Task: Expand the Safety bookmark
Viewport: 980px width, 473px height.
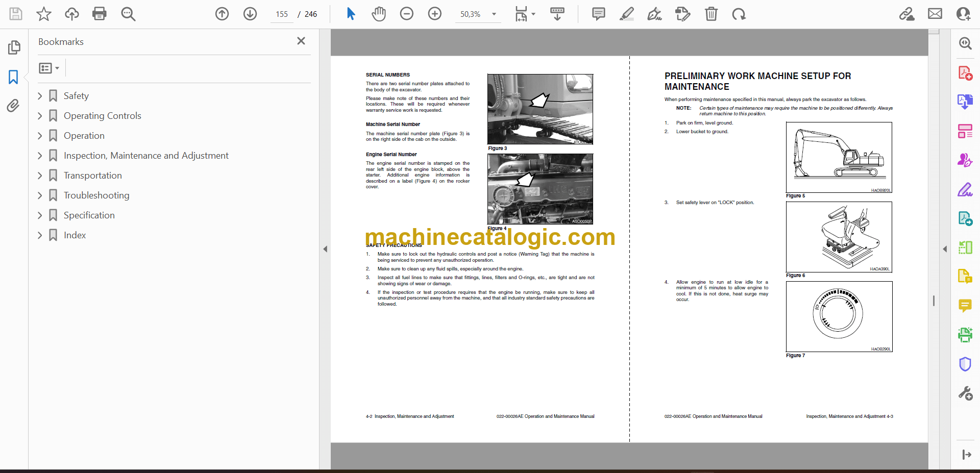Action: tap(40, 96)
